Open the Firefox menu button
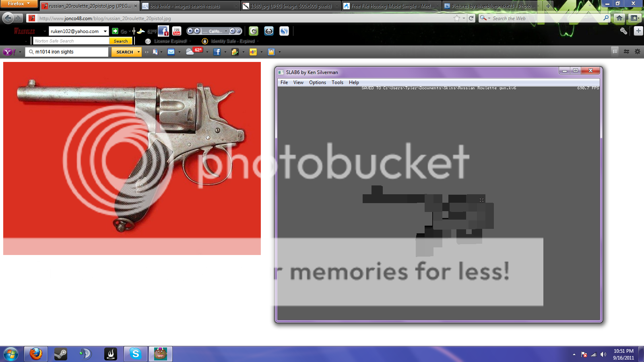 tap(19, 4)
